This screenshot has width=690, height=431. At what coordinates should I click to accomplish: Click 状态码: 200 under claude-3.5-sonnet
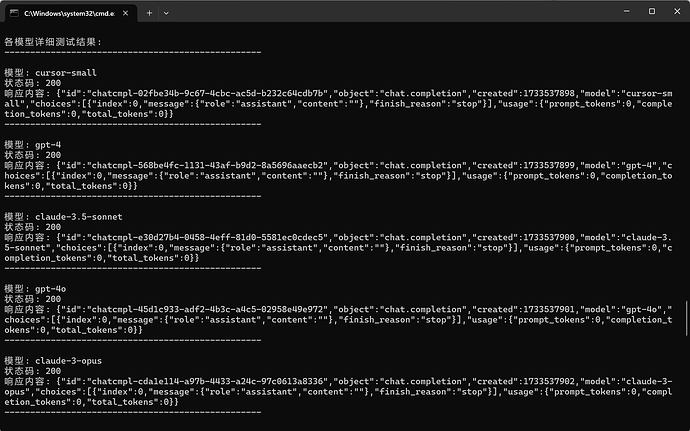33,227
